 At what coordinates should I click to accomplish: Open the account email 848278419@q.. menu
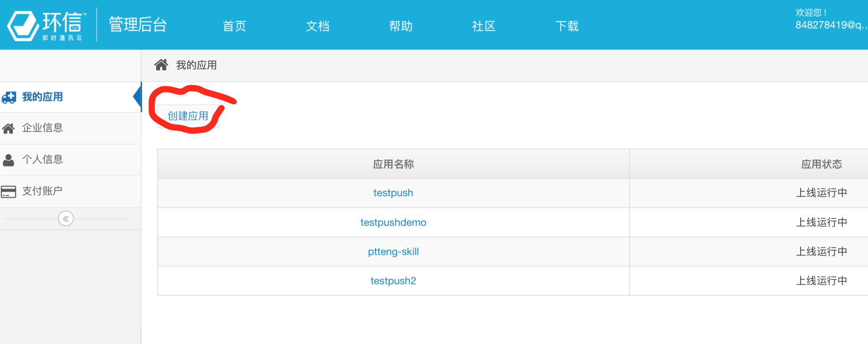pos(830,25)
